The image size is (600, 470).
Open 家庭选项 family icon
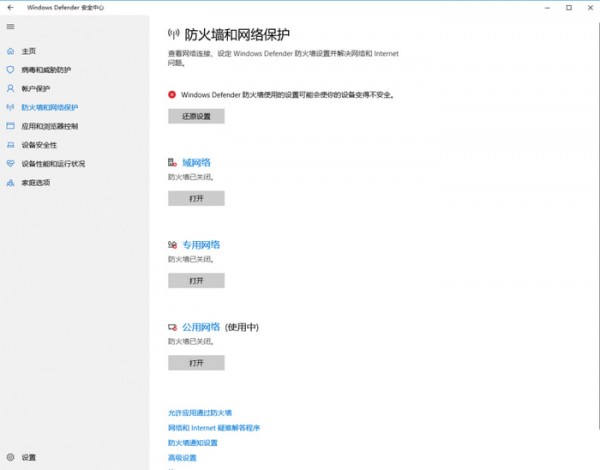click(x=11, y=182)
